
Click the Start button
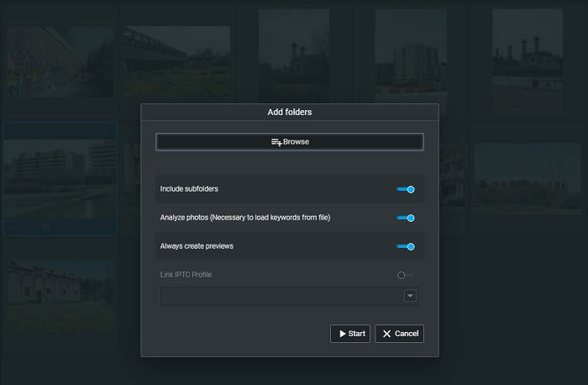[350, 334]
